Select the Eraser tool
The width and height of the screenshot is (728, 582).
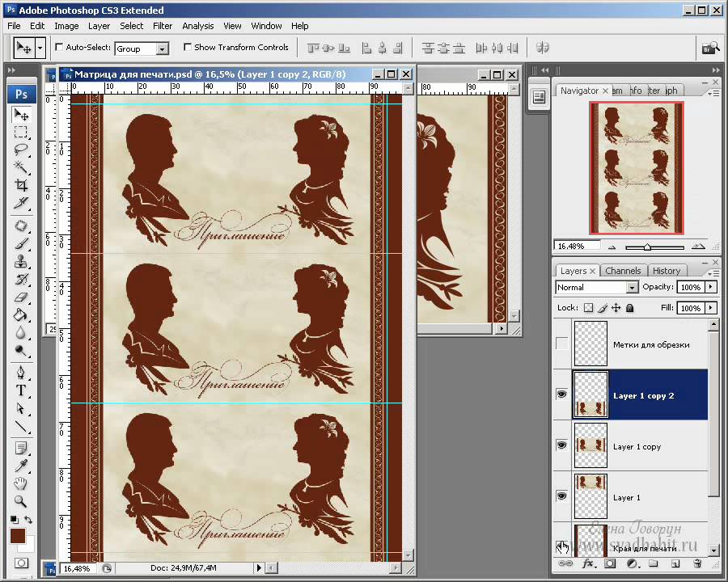(21, 297)
